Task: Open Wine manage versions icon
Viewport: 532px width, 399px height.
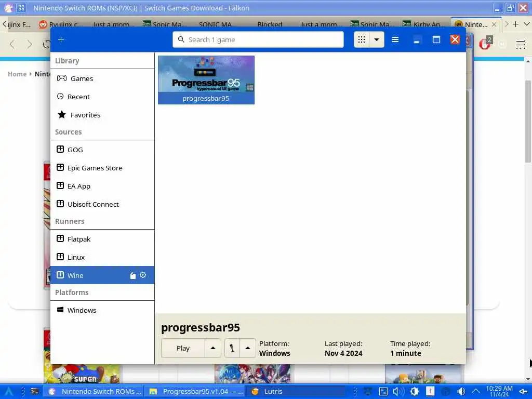Action: click(x=133, y=275)
